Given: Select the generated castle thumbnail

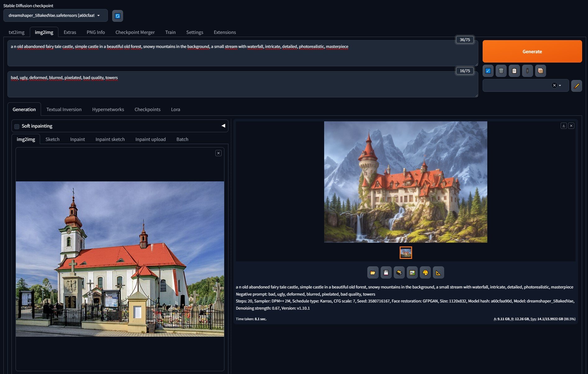Looking at the screenshot, I should point(406,253).
